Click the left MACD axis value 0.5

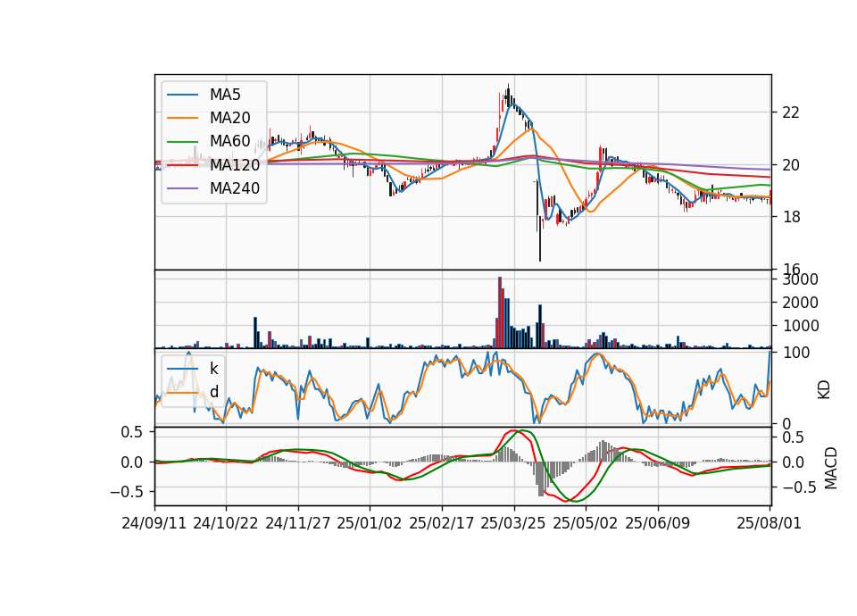[131, 432]
